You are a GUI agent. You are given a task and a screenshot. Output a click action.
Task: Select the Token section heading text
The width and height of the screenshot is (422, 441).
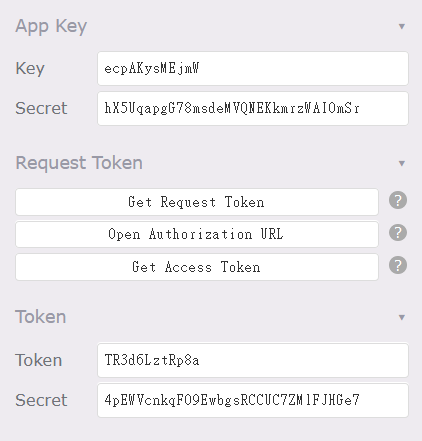[x=41, y=317]
